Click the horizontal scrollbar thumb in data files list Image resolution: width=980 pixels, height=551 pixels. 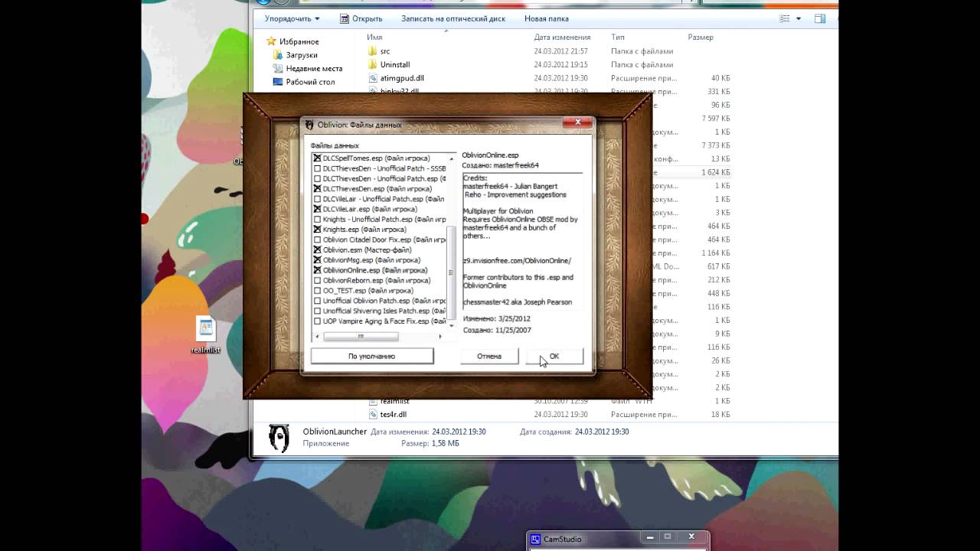click(361, 336)
